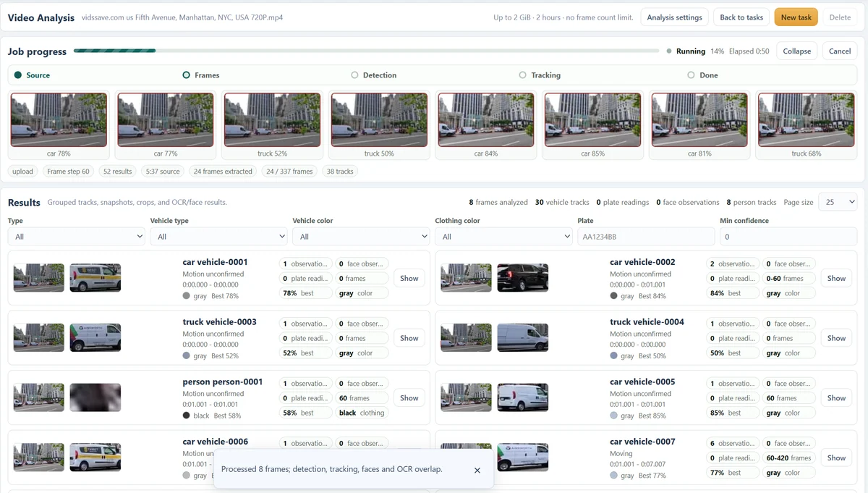Click the Delete button
868x493 pixels.
point(840,17)
